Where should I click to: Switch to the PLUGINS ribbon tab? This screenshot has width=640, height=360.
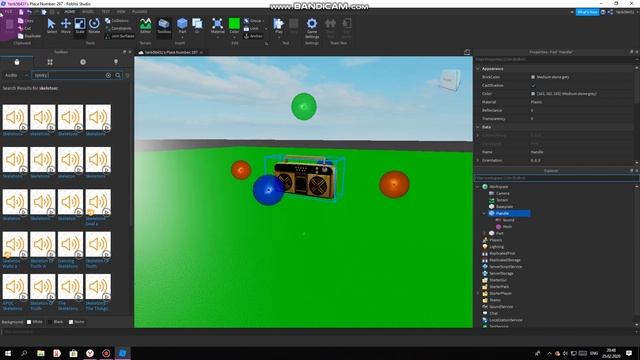tap(140, 12)
